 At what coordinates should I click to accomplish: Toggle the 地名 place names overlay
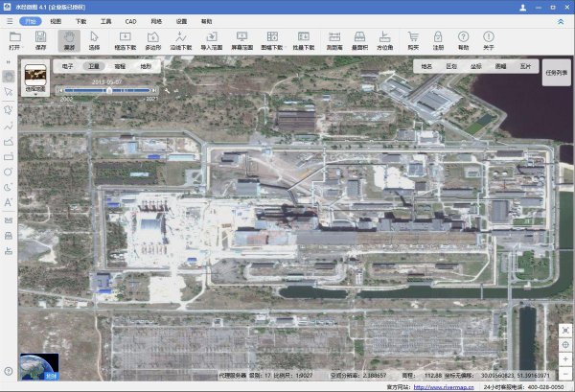click(x=426, y=67)
